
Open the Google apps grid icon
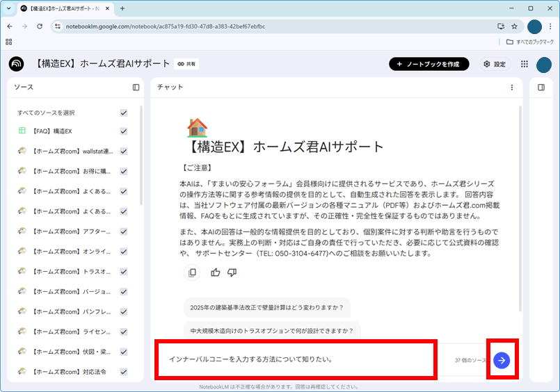[x=525, y=64]
